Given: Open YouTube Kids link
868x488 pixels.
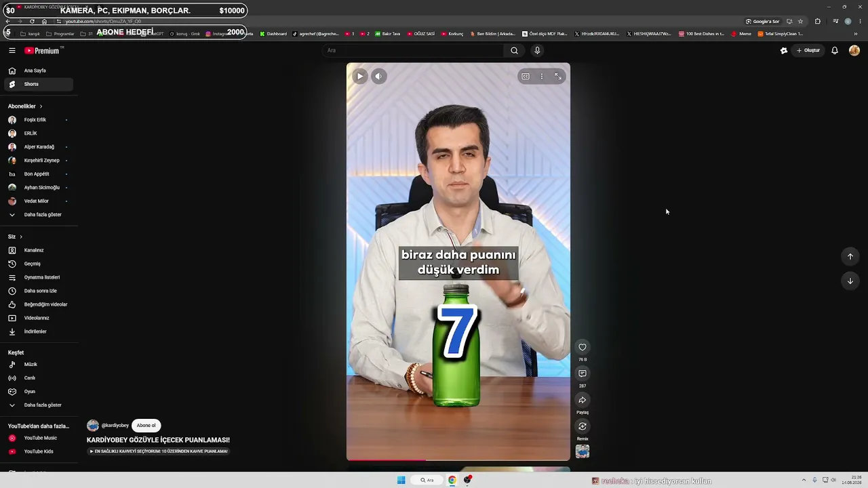Looking at the screenshot, I should click(39, 451).
